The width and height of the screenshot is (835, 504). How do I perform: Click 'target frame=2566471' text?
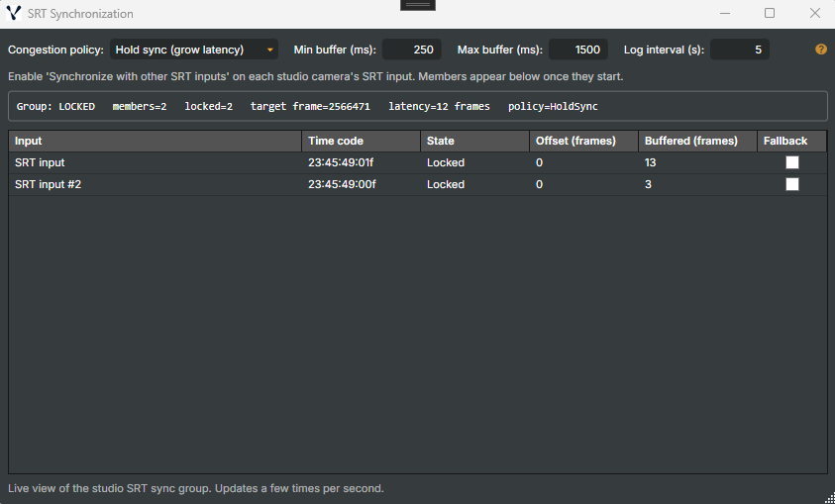[x=310, y=106]
